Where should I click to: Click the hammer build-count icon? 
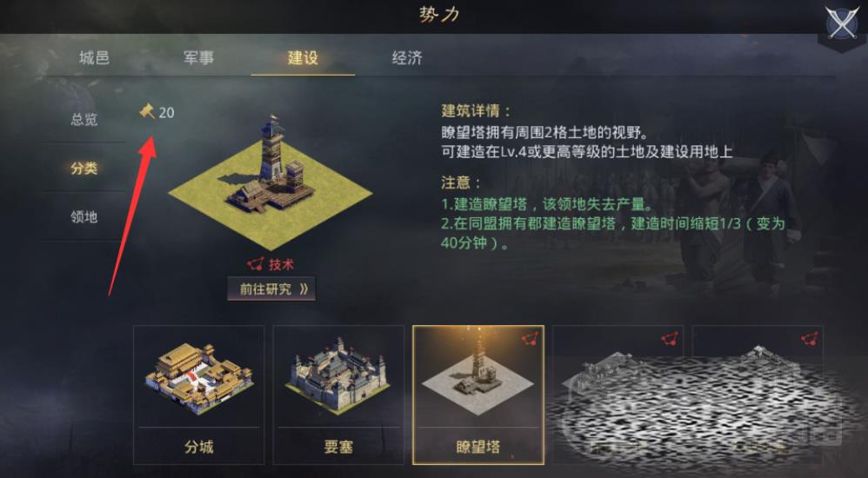pos(147,111)
